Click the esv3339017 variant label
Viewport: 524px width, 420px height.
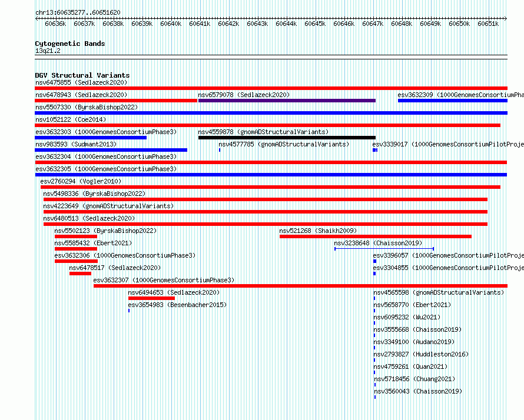[448, 144]
